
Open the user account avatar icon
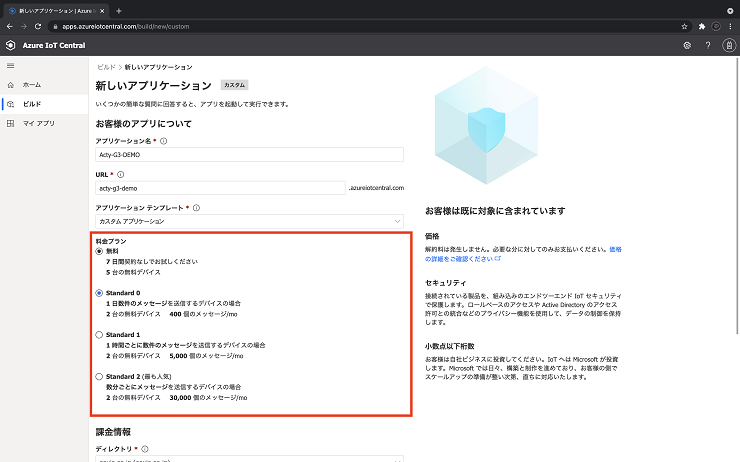click(x=729, y=45)
